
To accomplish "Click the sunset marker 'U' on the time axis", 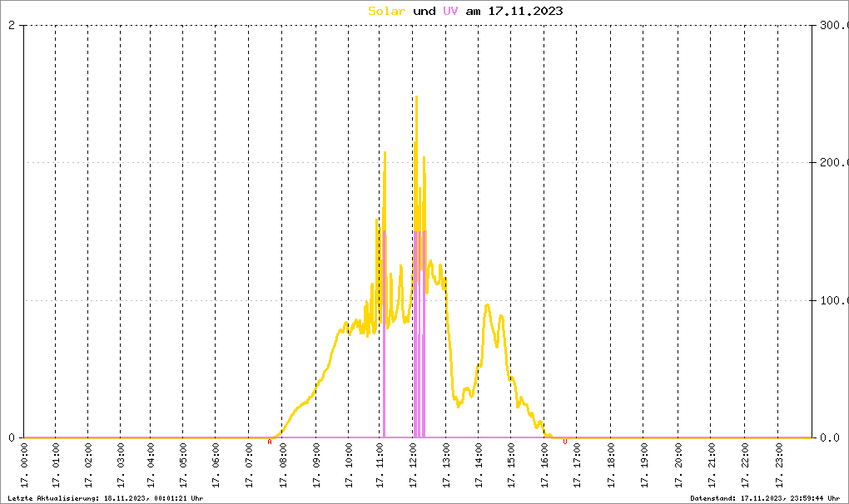I will 565,442.
